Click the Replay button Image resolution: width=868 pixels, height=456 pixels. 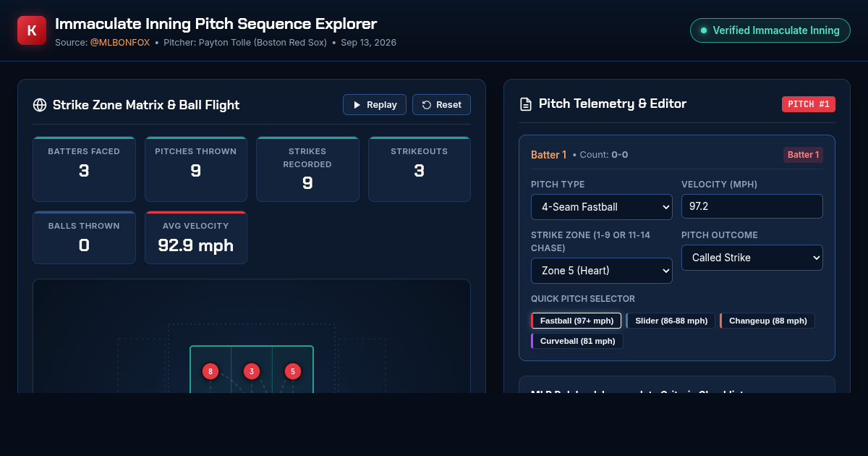point(375,105)
